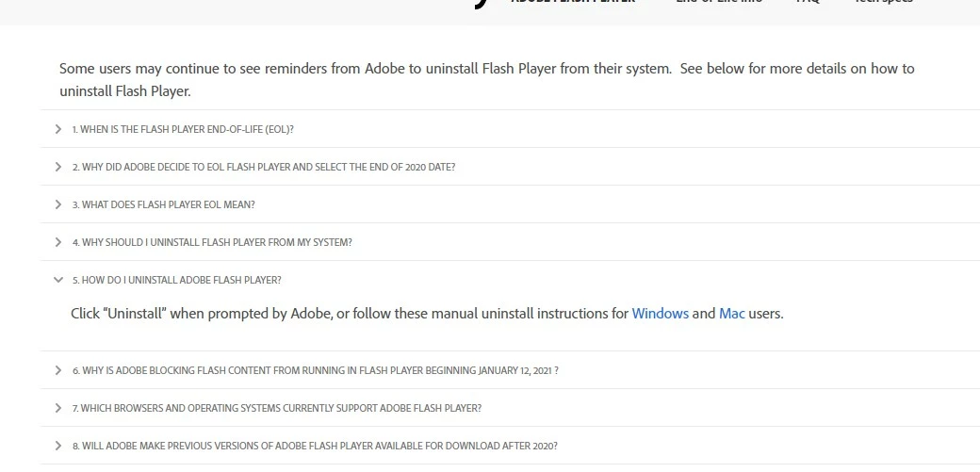Expand chevron beside 'When is the Flash Player end-of-life'

click(58, 129)
